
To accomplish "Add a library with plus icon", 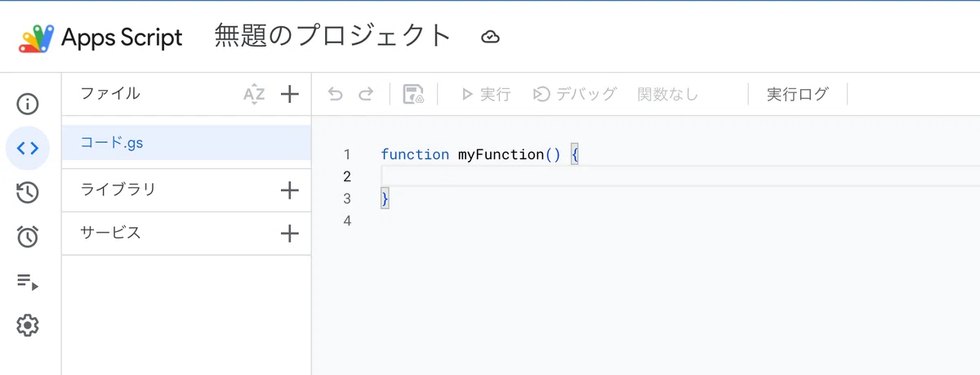I will [290, 190].
